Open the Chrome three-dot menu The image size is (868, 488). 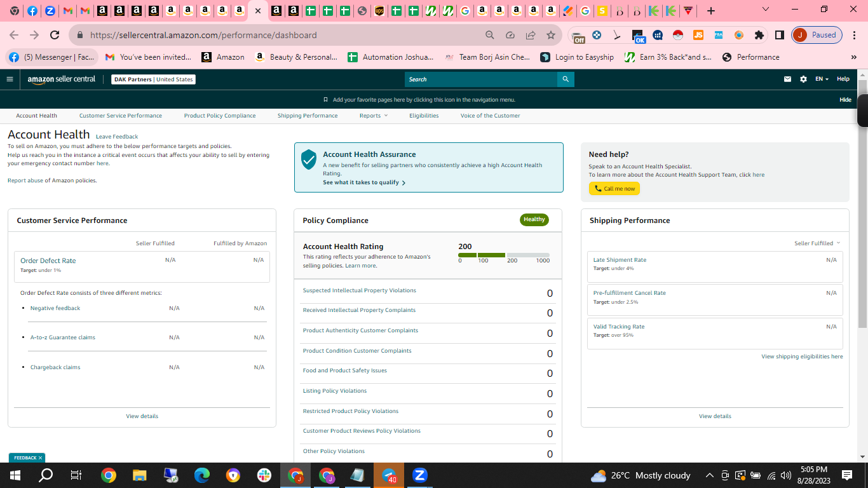855,35
